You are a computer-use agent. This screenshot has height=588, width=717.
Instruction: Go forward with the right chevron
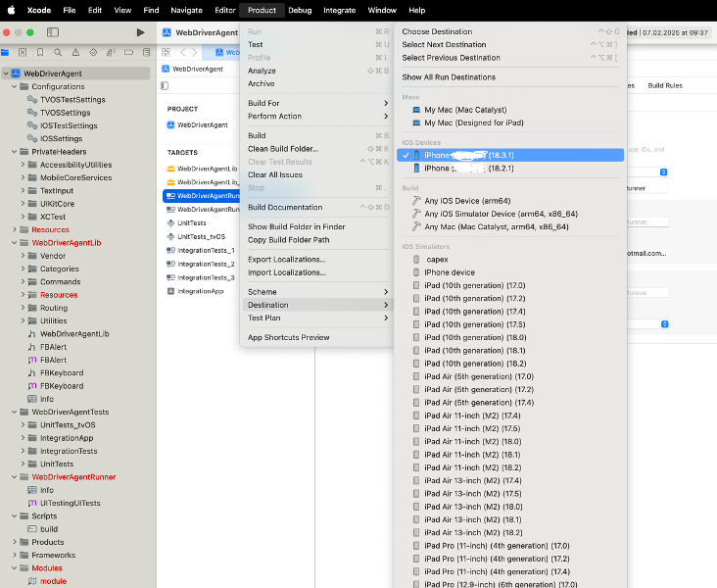coord(194,53)
